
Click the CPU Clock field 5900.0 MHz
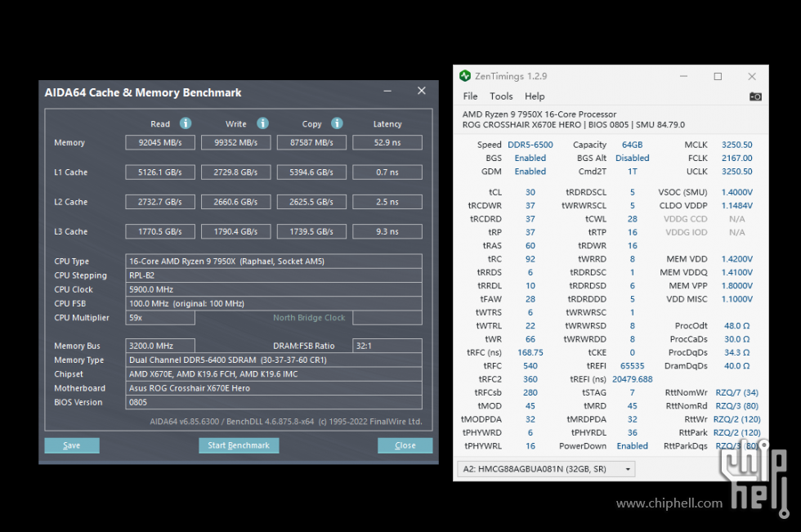tap(274, 289)
